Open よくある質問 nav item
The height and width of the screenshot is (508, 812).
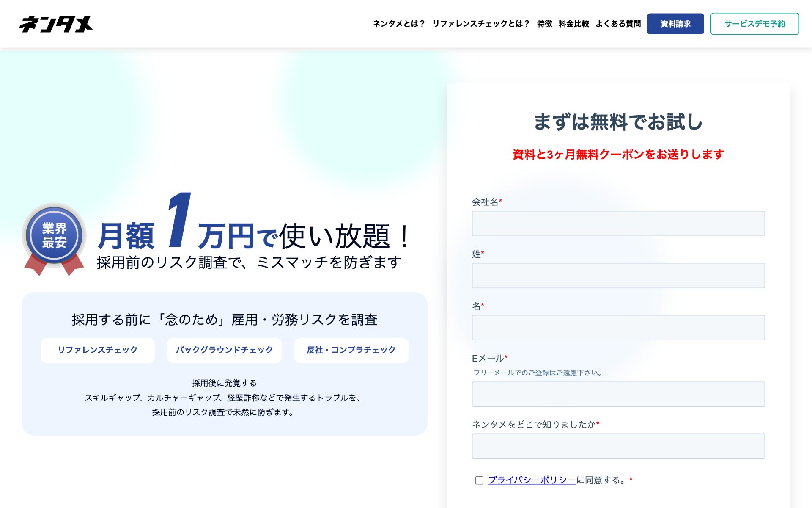[618, 24]
